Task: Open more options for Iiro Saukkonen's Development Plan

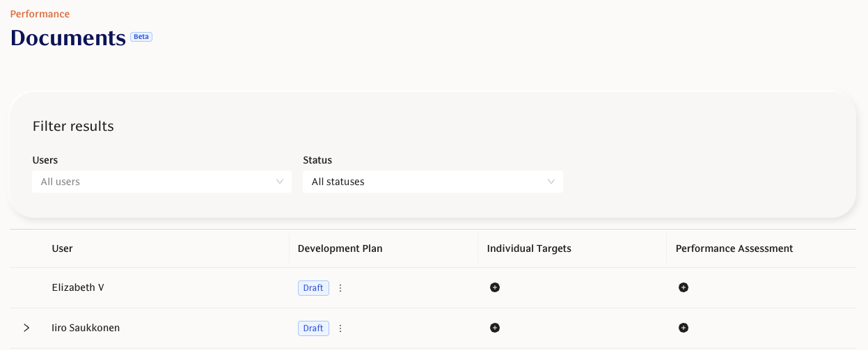Action: click(340, 328)
